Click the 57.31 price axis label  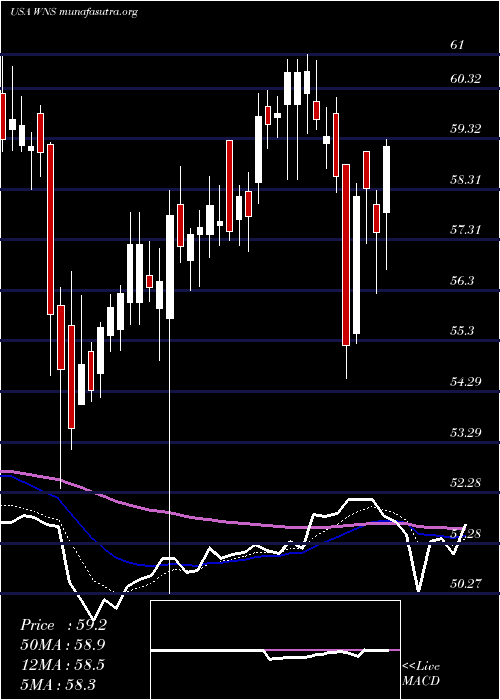pyautogui.click(x=466, y=229)
